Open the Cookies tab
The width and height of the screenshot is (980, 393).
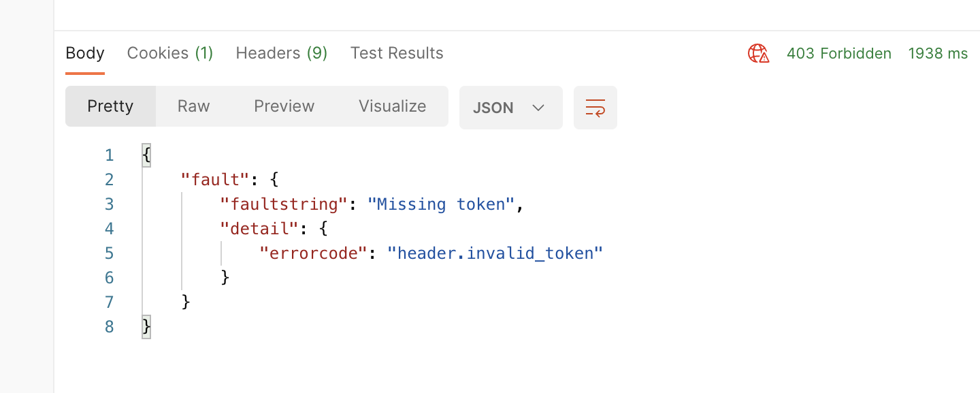click(169, 53)
